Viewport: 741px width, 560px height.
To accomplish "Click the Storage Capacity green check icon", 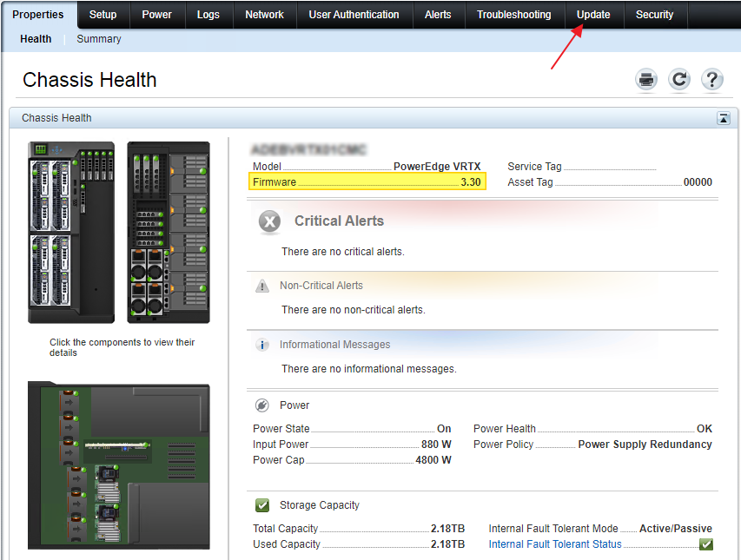I will 262,505.
